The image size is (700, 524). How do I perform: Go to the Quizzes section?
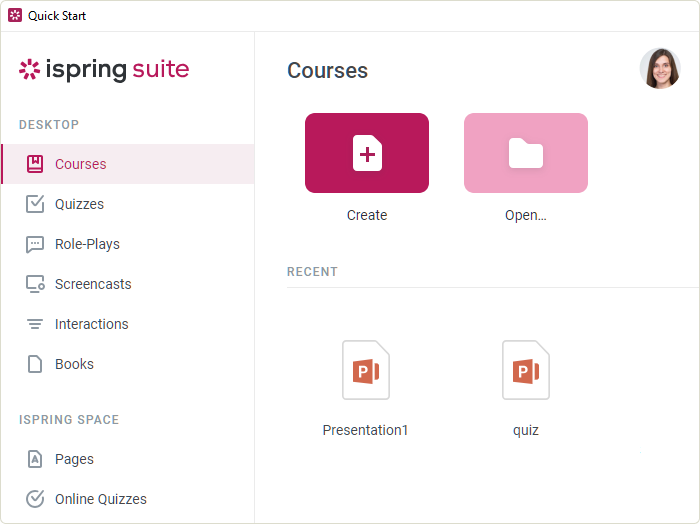pos(128,204)
